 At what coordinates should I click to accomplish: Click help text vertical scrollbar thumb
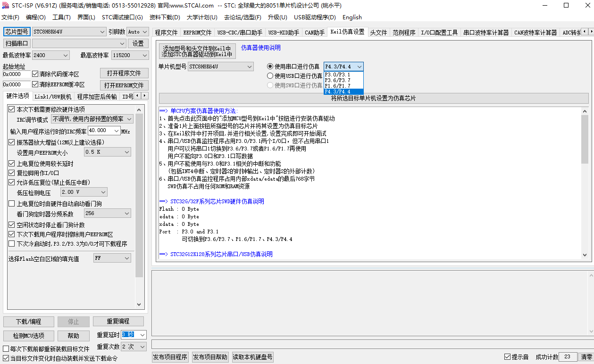click(x=585, y=139)
